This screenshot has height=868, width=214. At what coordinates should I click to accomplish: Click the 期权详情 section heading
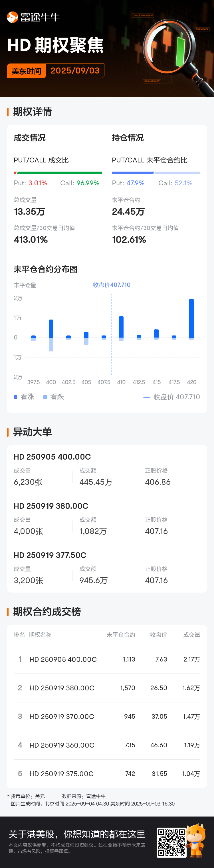click(32, 112)
